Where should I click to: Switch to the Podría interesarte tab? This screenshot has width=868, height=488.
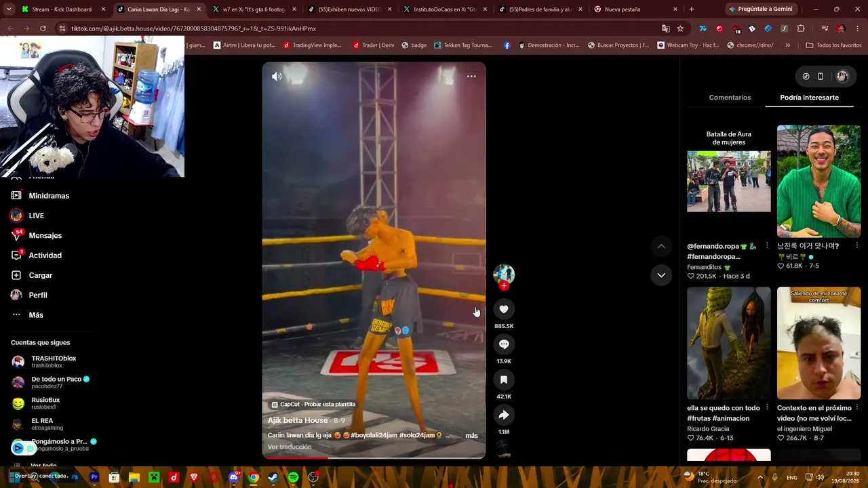click(809, 98)
